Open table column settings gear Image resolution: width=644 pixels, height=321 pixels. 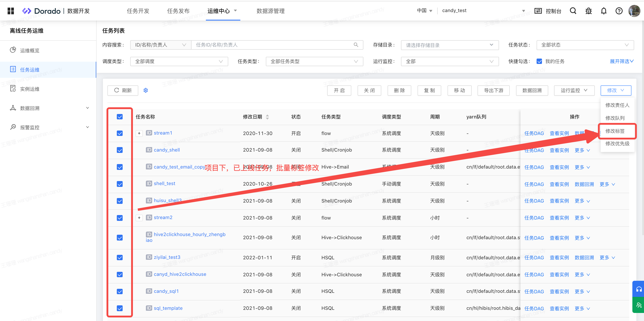(146, 91)
